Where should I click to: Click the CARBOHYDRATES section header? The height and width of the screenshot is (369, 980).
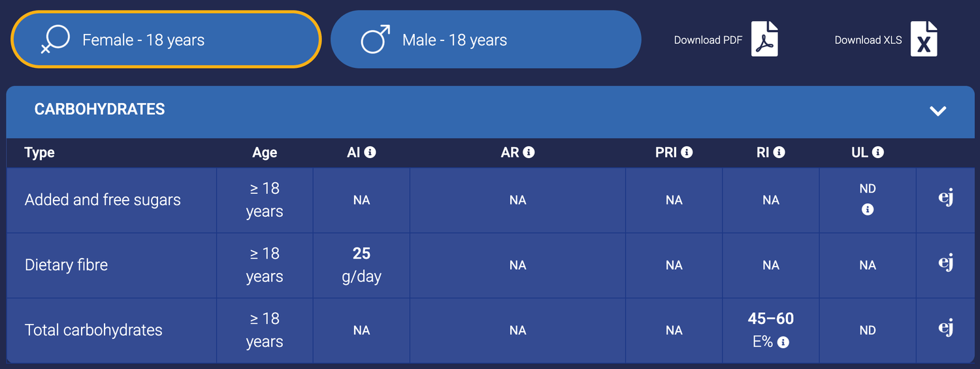(99, 110)
